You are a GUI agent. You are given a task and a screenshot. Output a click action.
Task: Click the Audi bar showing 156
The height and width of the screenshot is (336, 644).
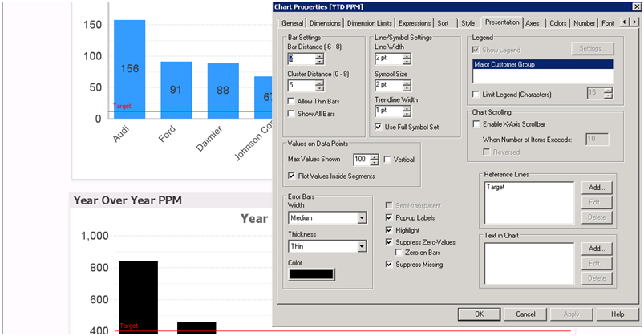[129, 69]
